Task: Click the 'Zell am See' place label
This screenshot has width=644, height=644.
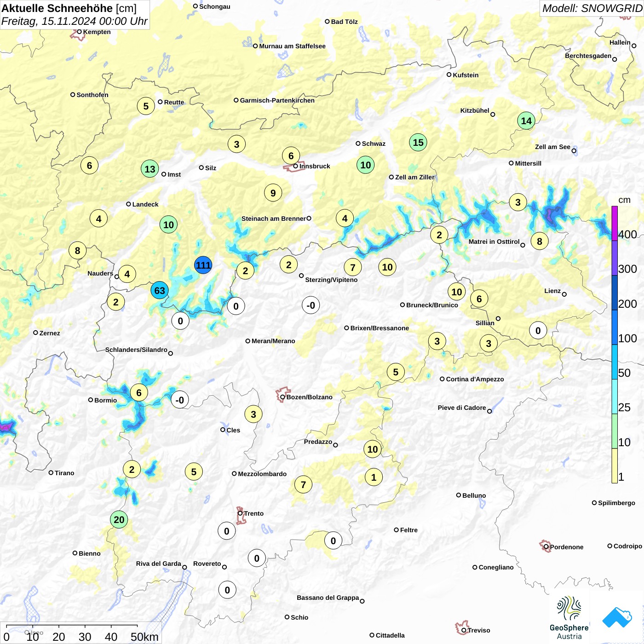Action: tap(552, 147)
